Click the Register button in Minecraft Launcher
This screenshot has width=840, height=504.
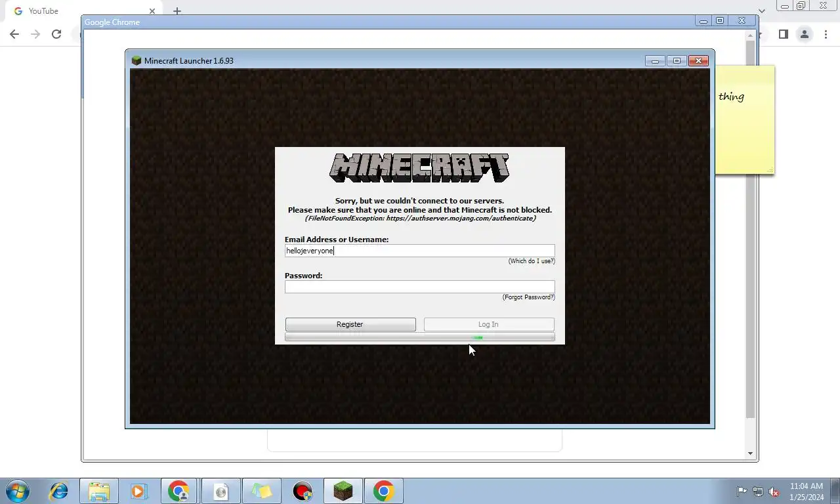click(x=350, y=324)
